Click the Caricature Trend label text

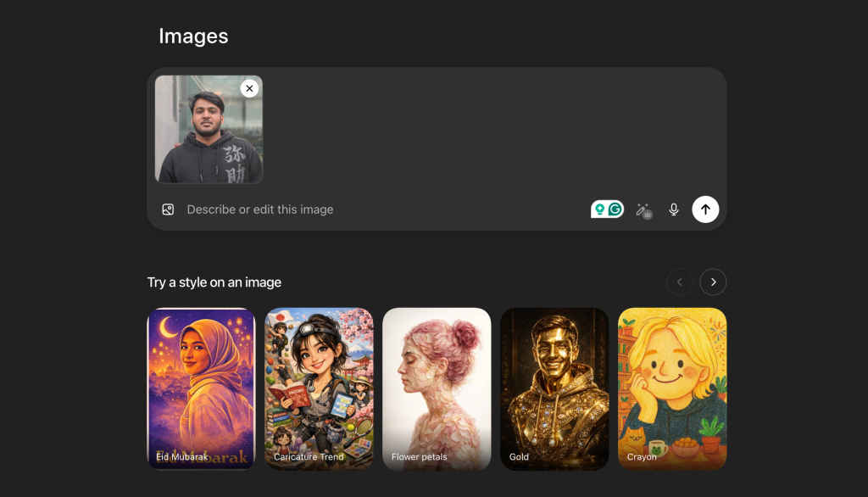tap(309, 457)
